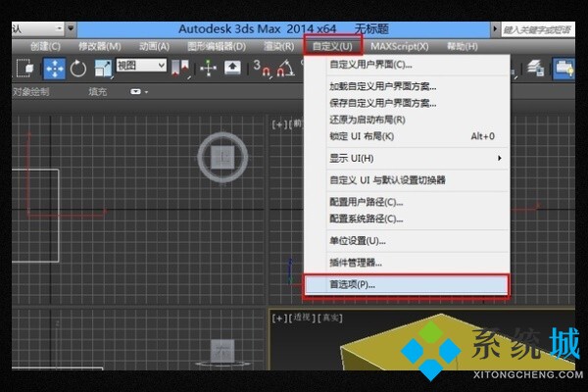
Task: Activate the Select and Move tool
Action: pos(55,69)
